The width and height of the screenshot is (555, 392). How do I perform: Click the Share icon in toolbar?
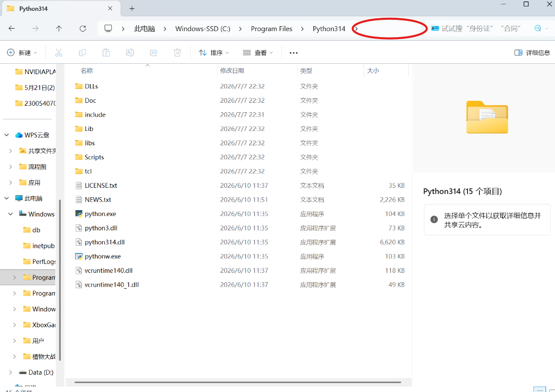[x=154, y=53]
